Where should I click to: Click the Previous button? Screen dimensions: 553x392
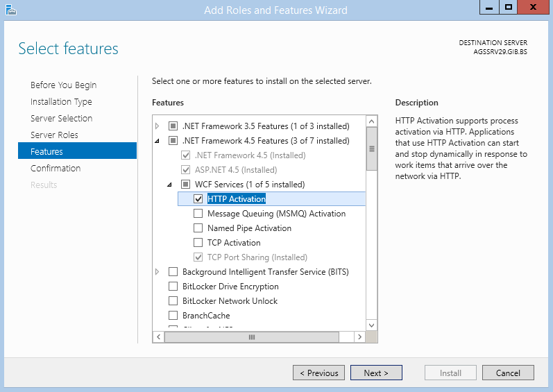[318, 373]
